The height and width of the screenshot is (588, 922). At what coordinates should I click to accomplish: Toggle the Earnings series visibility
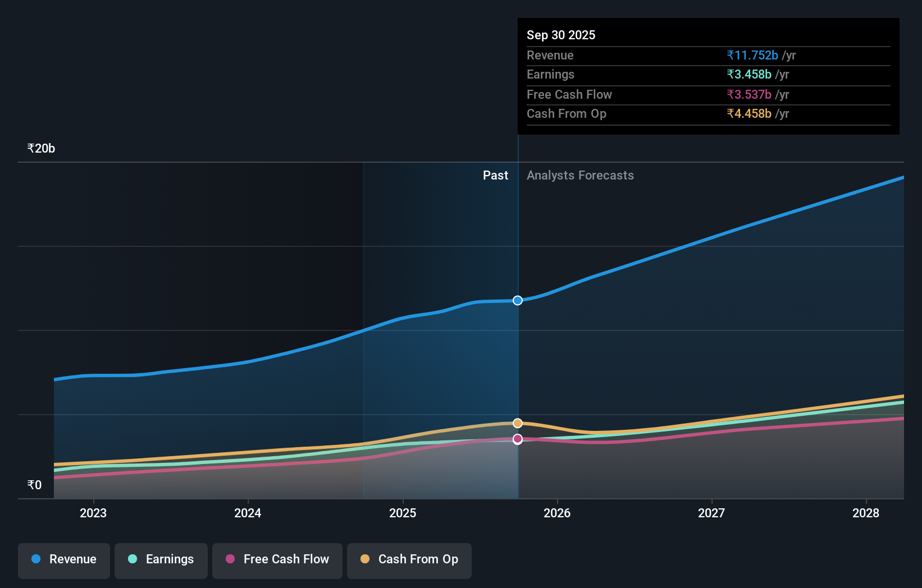(161, 559)
